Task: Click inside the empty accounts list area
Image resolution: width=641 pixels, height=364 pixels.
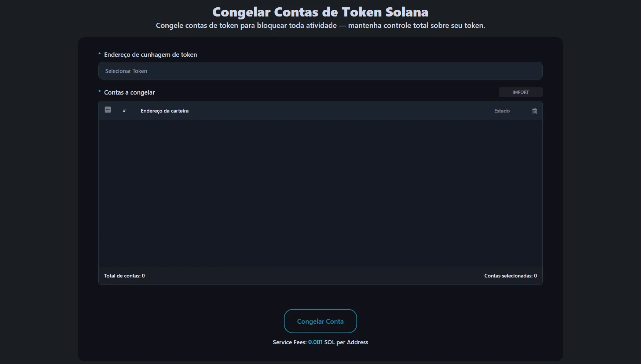Action: (320, 194)
